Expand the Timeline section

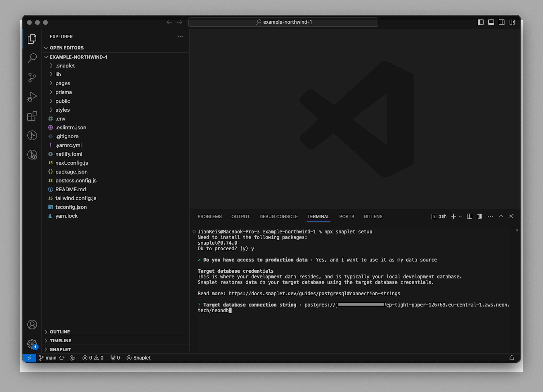116,341
